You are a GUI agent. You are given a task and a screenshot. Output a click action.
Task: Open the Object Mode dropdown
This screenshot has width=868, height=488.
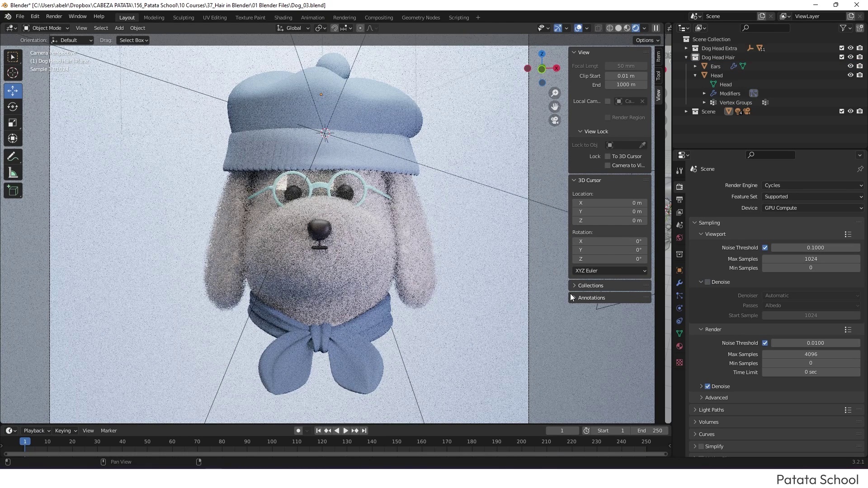pyautogui.click(x=46, y=28)
